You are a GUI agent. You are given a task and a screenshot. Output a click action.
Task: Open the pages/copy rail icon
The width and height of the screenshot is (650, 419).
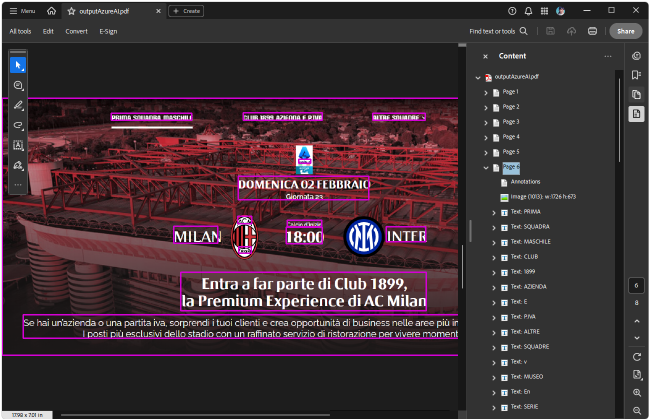point(636,94)
